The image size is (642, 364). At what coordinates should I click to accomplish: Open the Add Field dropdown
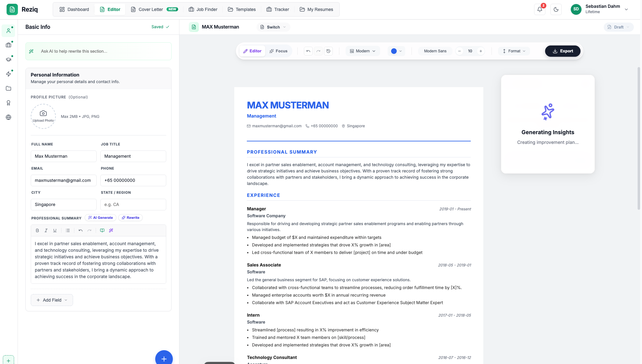(x=52, y=300)
